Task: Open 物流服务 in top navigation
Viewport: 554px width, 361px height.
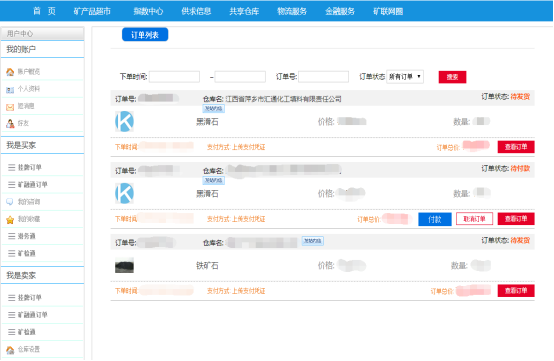Action: (292, 11)
